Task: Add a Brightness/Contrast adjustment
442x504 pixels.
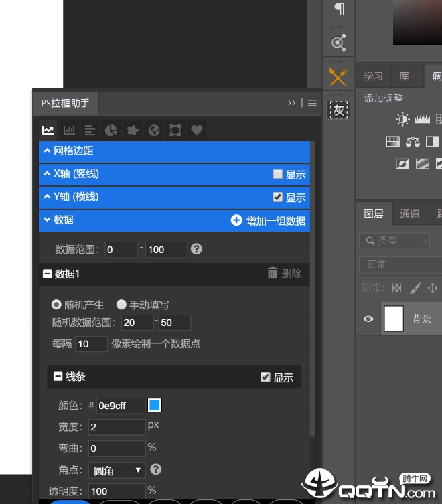Action: click(x=402, y=119)
